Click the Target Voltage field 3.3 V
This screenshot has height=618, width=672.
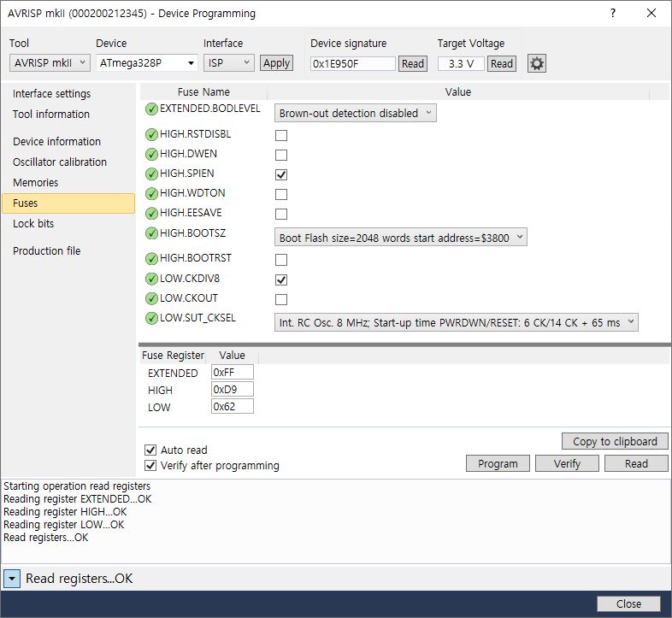pyautogui.click(x=461, y=64)
